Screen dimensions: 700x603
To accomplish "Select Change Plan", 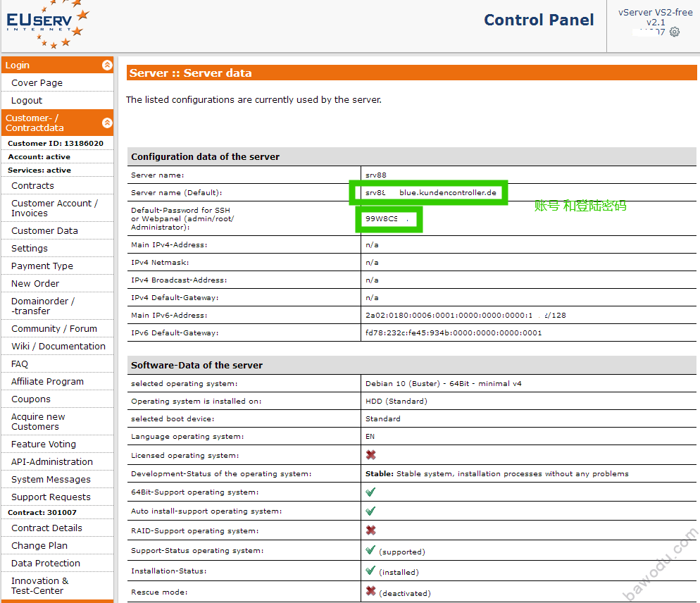I will point(39,546).
